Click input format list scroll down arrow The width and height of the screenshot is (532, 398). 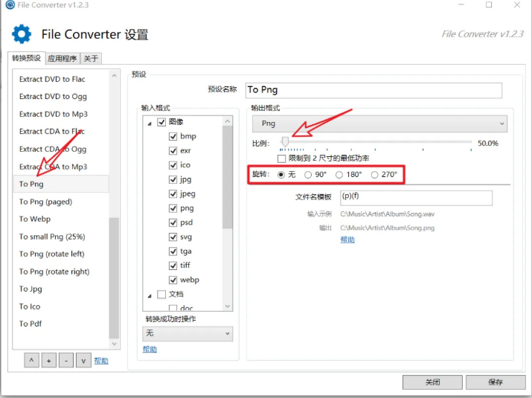[228, 306]
